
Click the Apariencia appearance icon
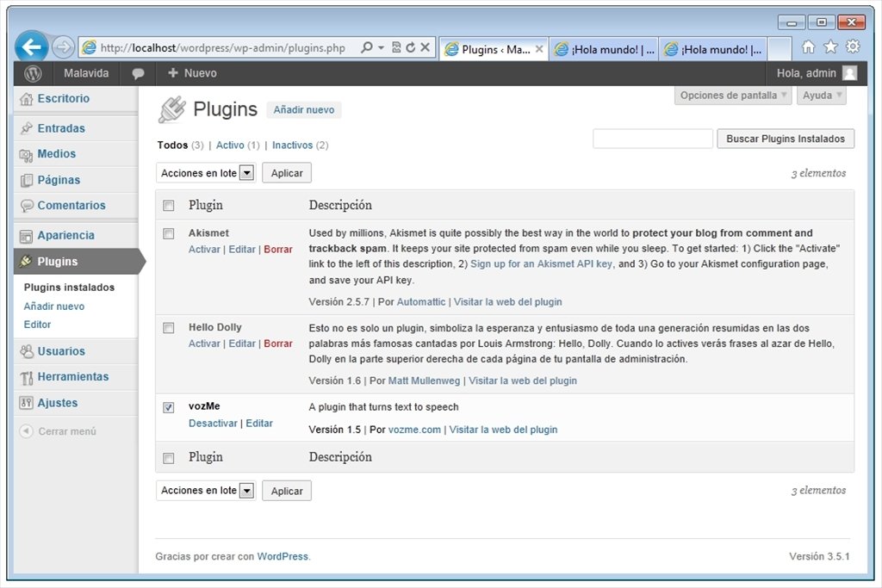[26, 236]
